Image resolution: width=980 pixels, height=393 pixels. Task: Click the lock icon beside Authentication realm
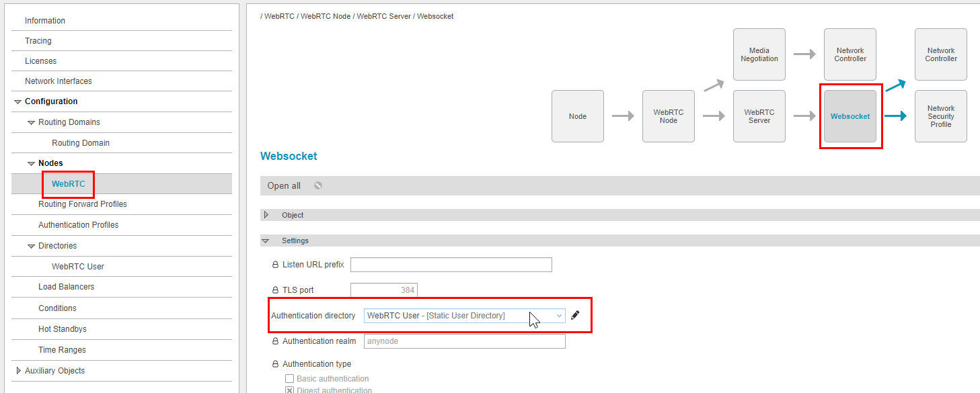[275, 341]
